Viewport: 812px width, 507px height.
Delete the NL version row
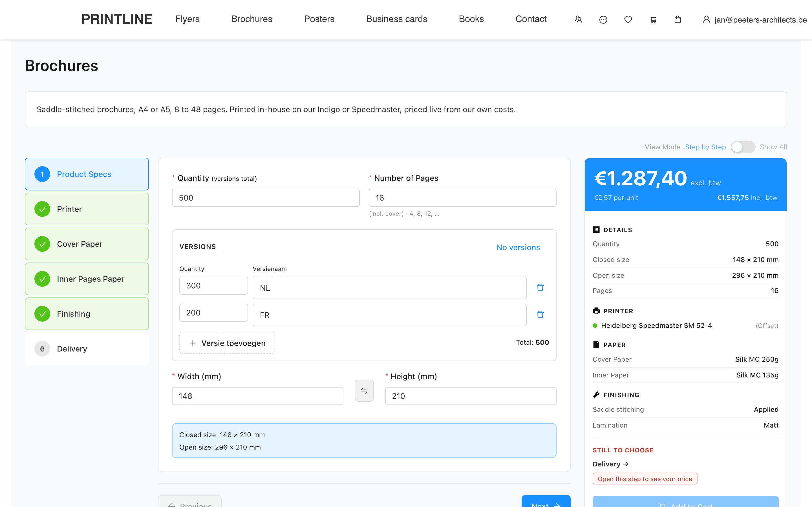540,287
